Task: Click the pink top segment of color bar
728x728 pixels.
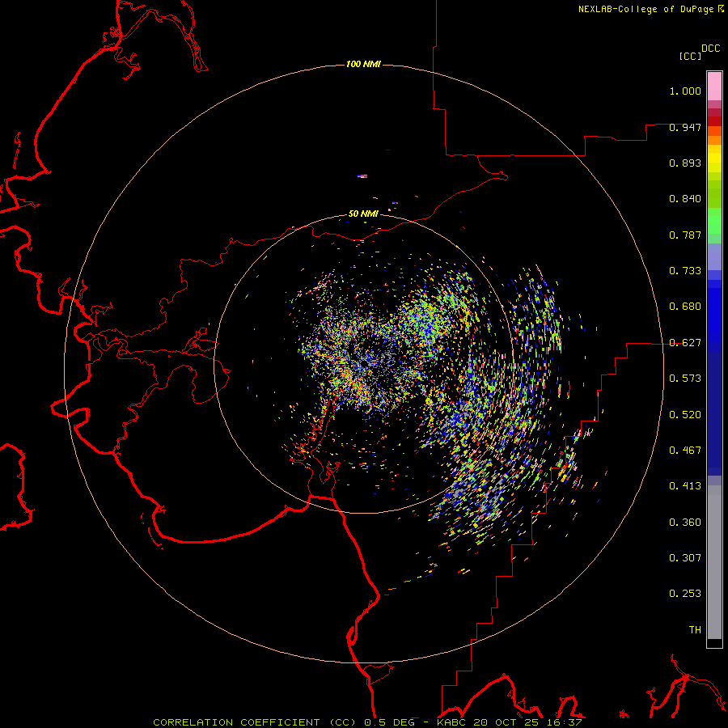Action: (714, 87)
